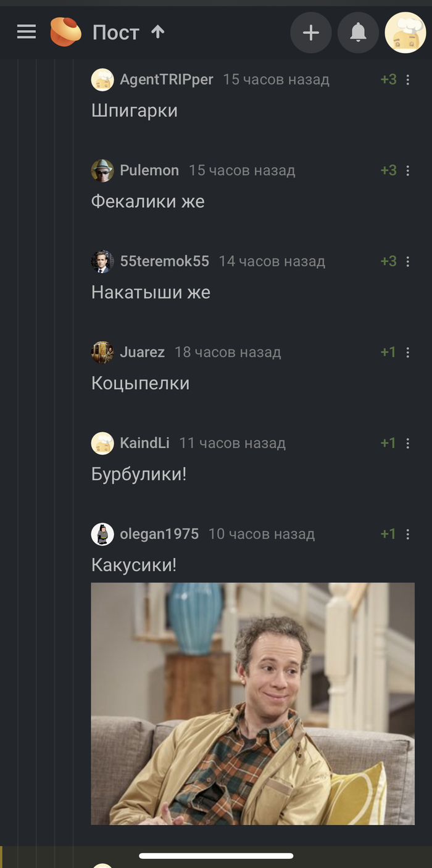This screenshot has width=432, height=868.
Task: Open the hamburger menu
Action: pos(27,32)
